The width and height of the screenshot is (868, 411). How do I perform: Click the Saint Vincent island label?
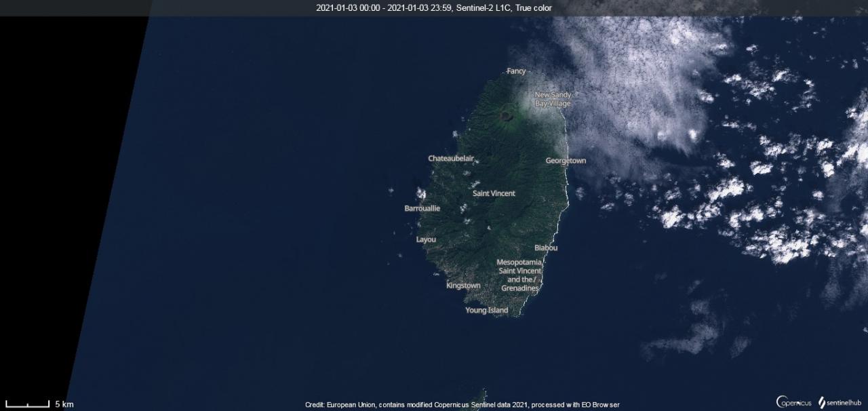494,193
